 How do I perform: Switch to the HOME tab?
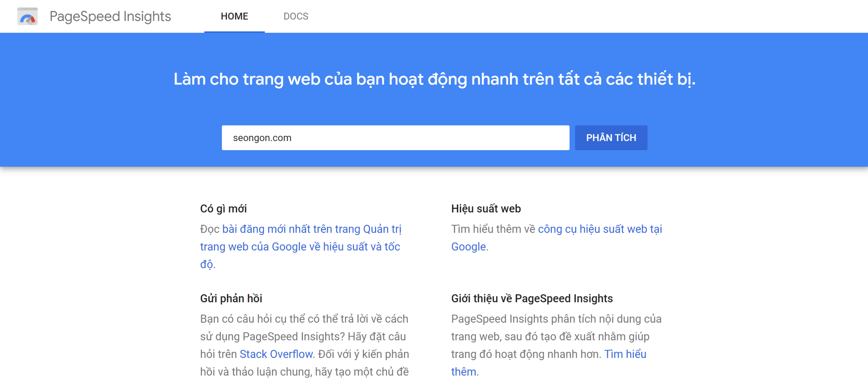[x=234, y=16]
